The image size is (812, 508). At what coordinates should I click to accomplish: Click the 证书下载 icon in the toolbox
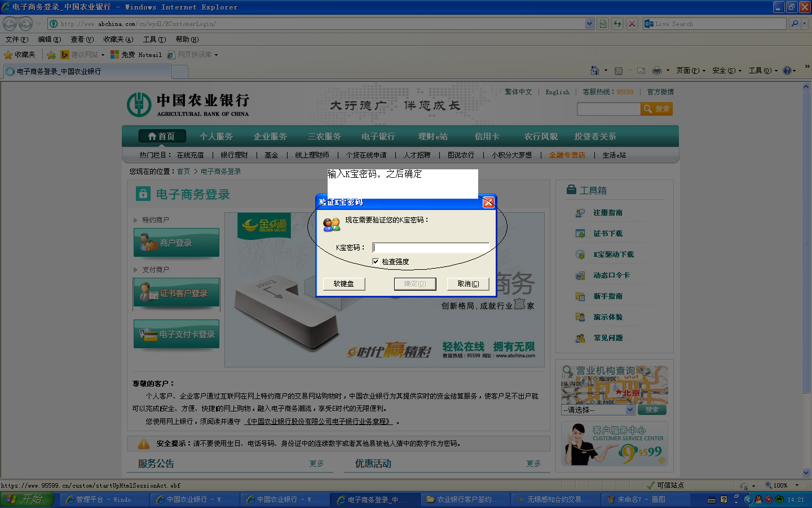pyautogui.click(x=580, y=234)
